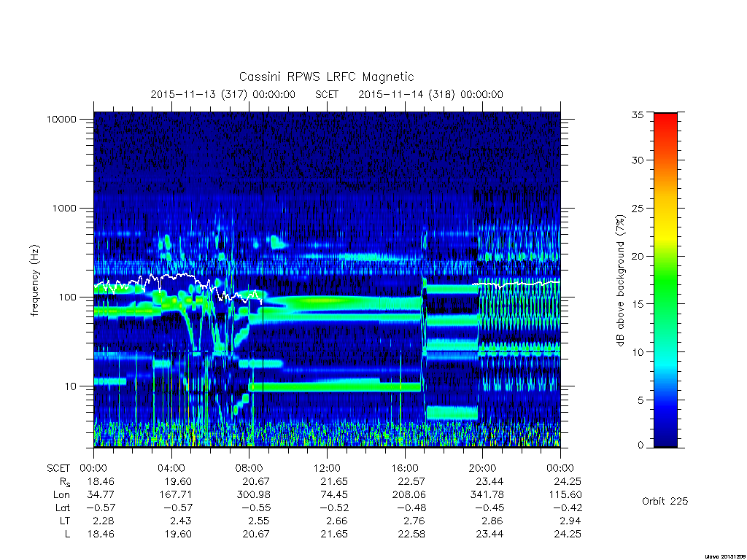Click the 'frequency (Hz)' axis label

[34, 281]
